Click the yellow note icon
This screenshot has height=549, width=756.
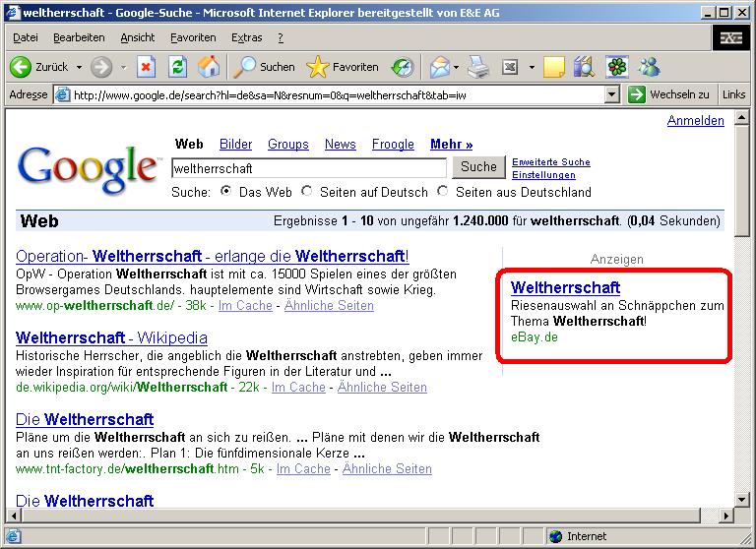(x=554, y=67)
